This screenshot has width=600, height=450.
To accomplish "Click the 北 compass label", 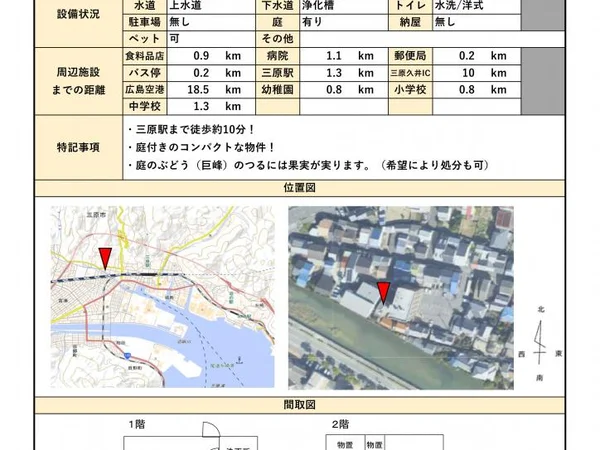I will click(x=541, y=310).
